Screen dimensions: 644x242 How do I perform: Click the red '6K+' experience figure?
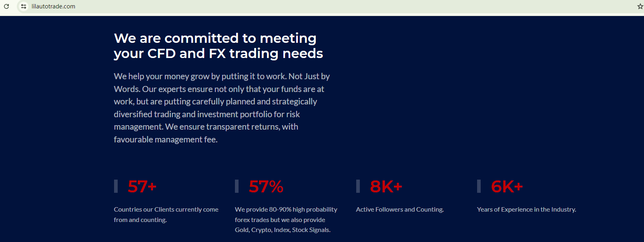pyautogui.click(x=507, y=187)
